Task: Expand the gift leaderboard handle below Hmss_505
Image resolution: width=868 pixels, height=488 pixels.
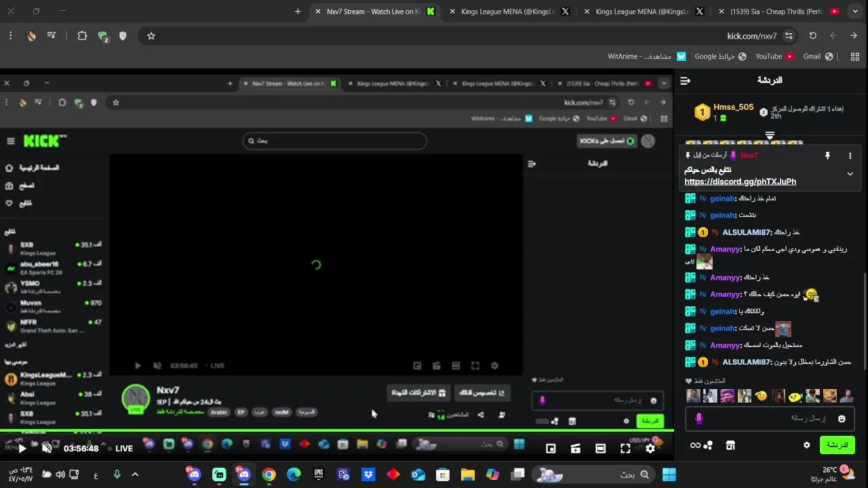Action: point(770,136)
